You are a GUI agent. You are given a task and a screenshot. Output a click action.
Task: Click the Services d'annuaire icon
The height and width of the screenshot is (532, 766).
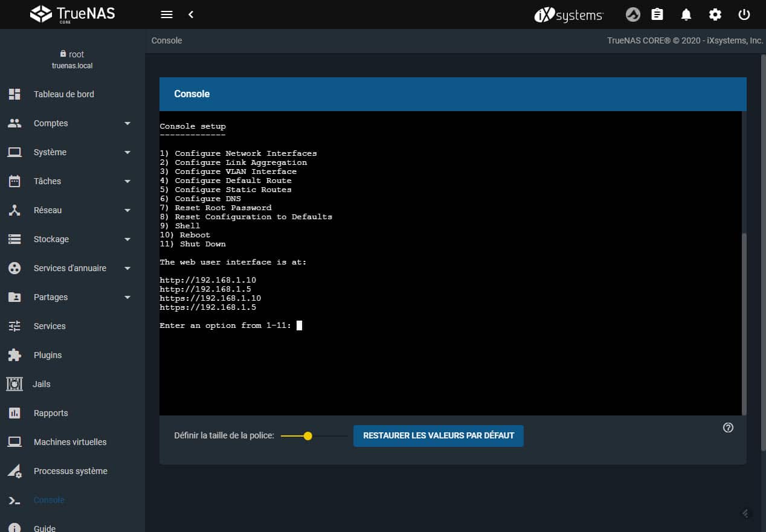click(x=14, y=268)
